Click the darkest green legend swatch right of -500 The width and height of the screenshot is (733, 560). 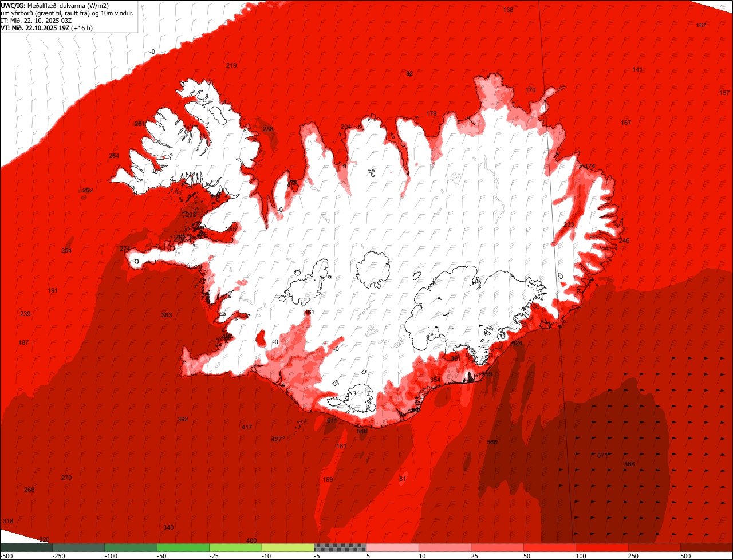point(26,547)
